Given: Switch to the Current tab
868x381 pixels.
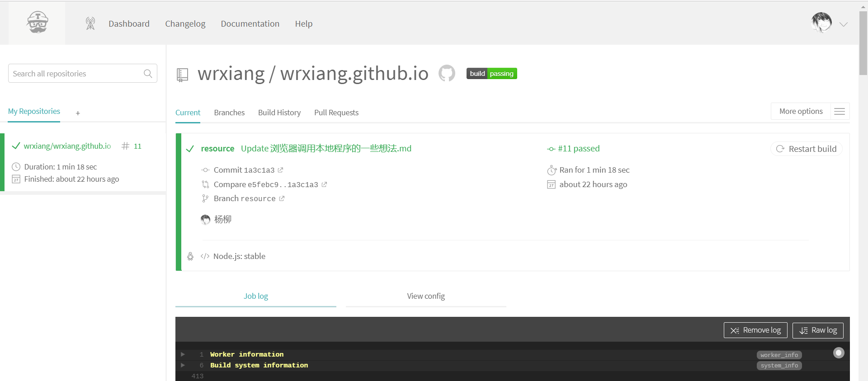Looking at the screenshot, I should 188,113.
